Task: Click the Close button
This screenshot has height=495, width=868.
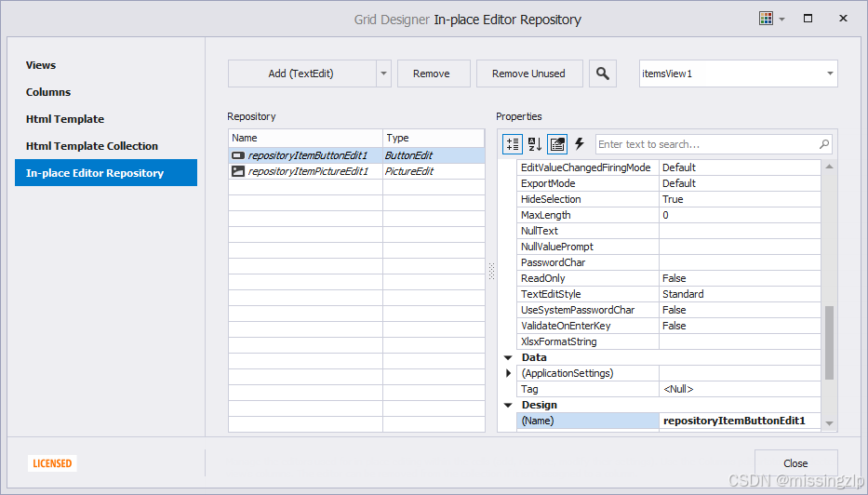Action: 796,463
